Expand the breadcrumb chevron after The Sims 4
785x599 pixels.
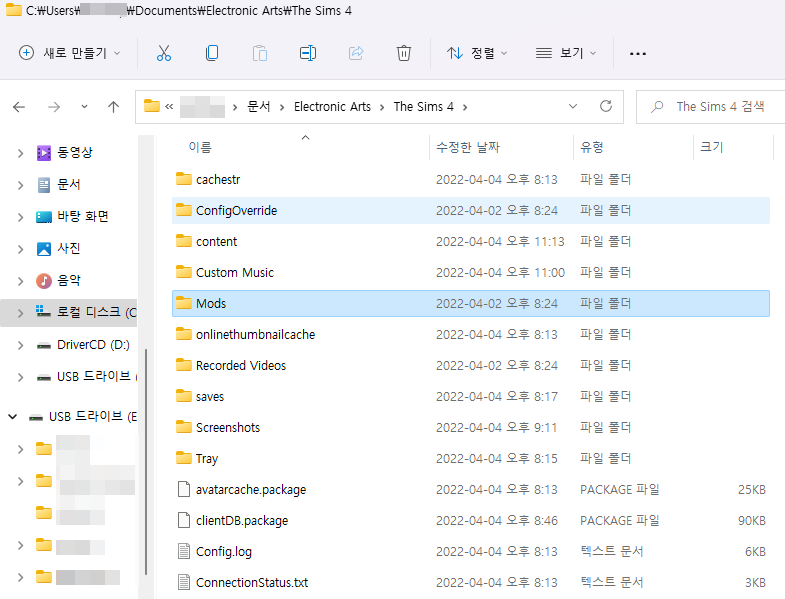tap(465, 107)
